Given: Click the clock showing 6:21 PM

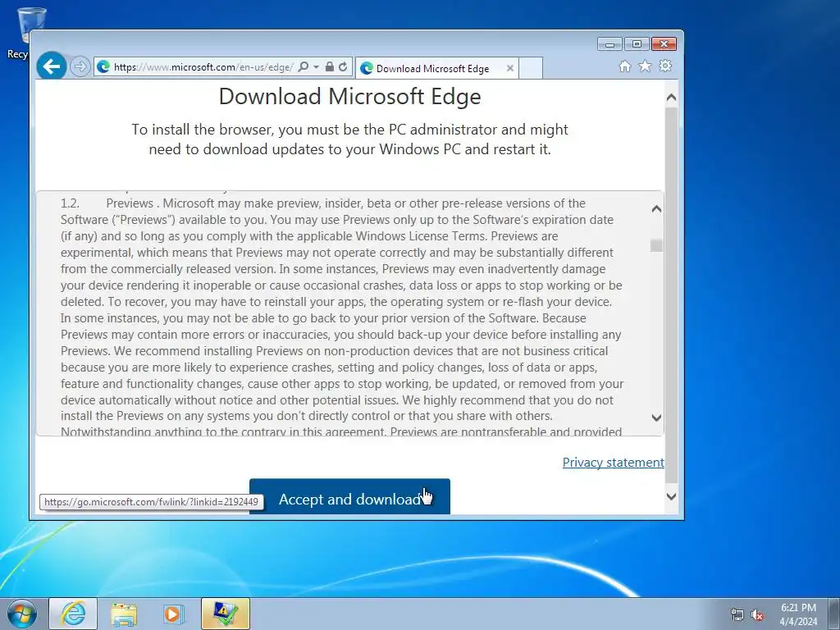Looking at the screenshot, I should [798, 614].
